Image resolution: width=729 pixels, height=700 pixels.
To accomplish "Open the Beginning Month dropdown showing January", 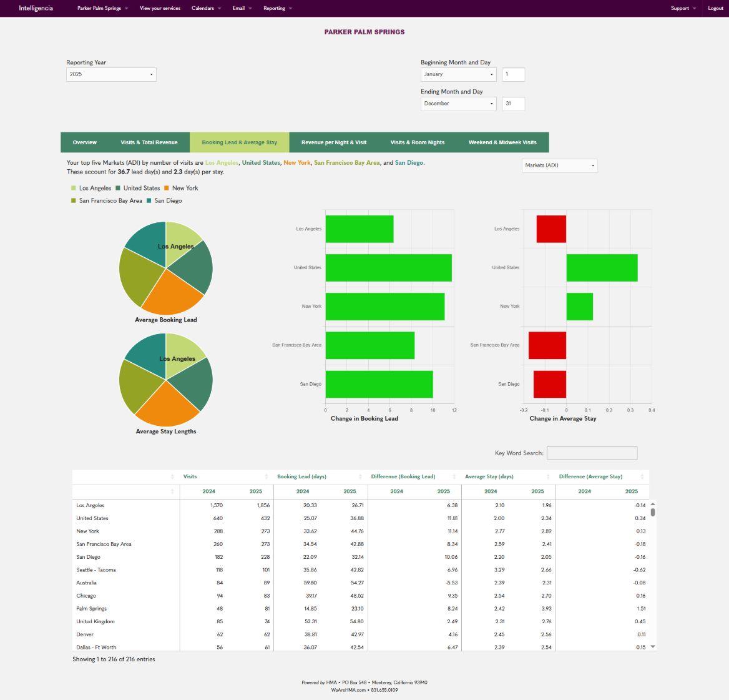I will point(458,74).
